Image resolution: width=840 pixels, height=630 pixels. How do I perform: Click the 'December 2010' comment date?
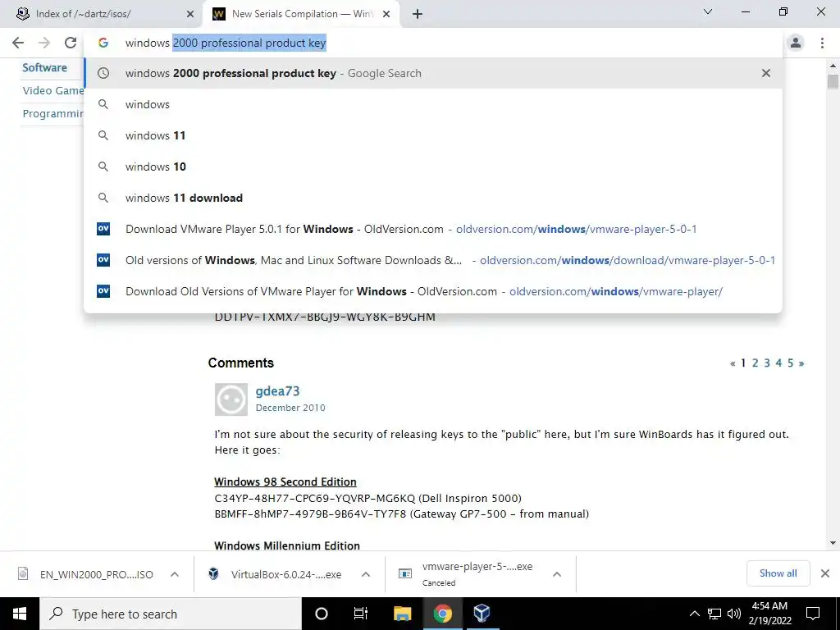click(290, 408)
